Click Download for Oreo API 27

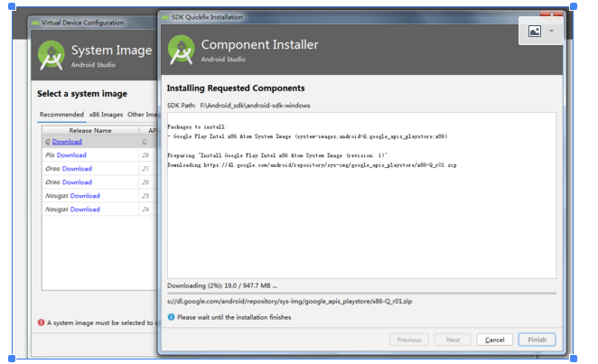(x=77, y=169)
